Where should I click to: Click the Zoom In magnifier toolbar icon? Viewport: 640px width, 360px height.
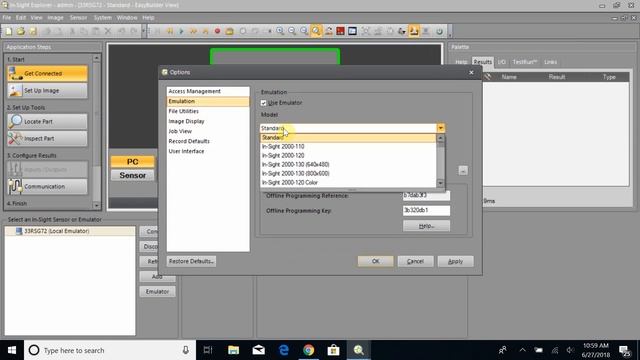[280, 31]
